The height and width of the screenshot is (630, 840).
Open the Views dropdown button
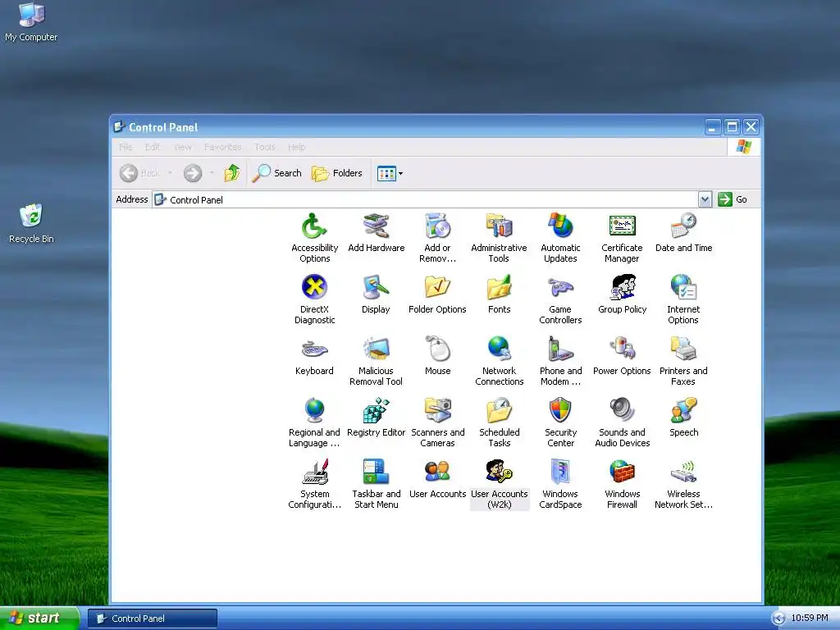(390, 173)
